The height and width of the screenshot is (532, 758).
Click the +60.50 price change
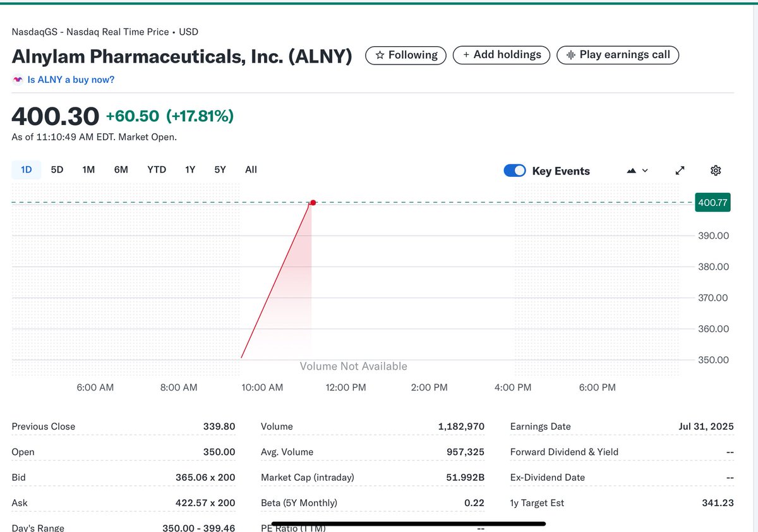coord(133,116)
